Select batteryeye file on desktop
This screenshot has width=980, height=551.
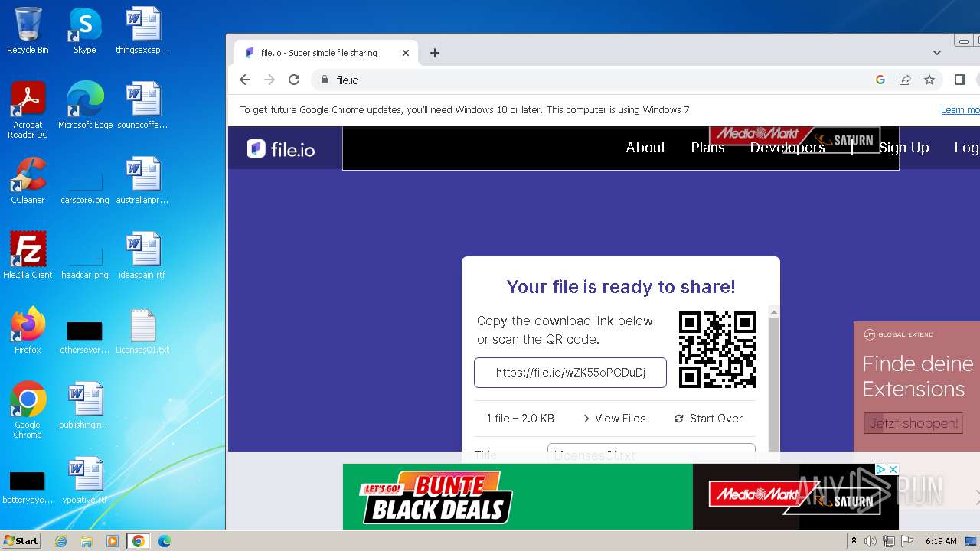coord(28,487)
